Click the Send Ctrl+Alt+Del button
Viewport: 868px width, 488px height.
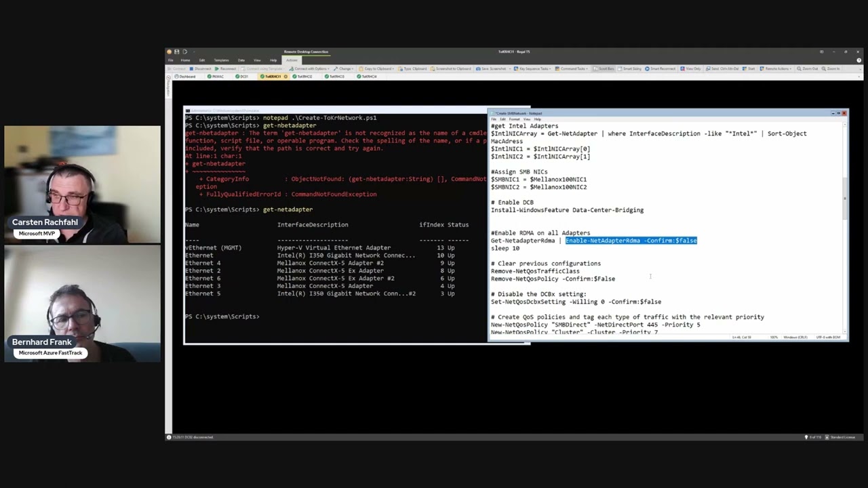(x=722, y=68)
